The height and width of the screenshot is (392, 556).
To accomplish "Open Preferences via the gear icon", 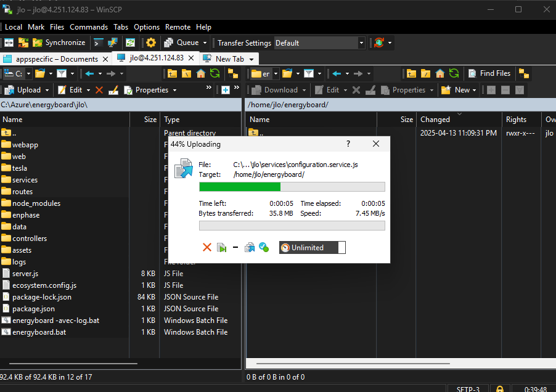I will point(150,43).
